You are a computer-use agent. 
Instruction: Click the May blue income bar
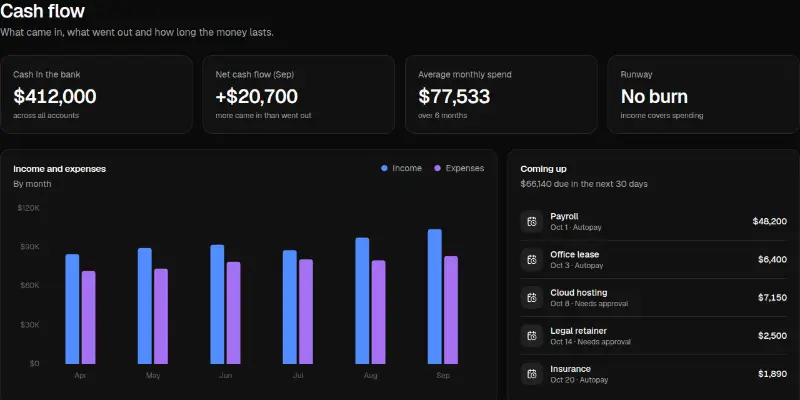[x=145, y=306]
